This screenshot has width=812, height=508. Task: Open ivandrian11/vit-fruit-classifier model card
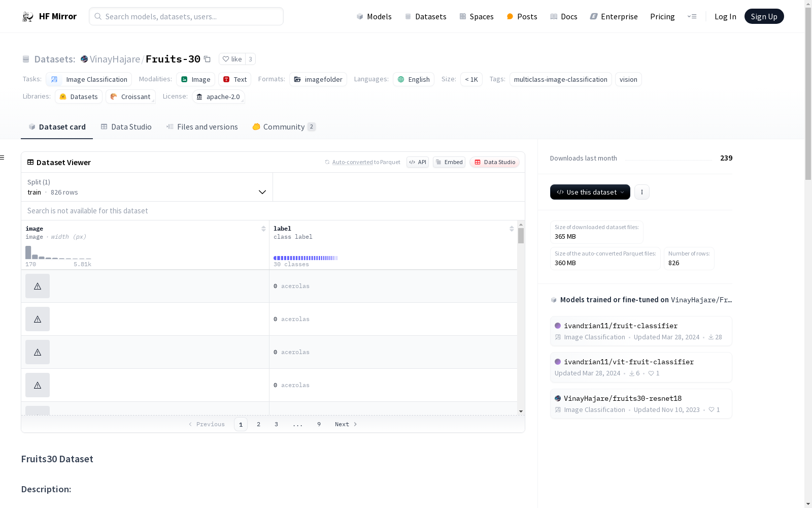pyautogui.click(x=641, y=367)
